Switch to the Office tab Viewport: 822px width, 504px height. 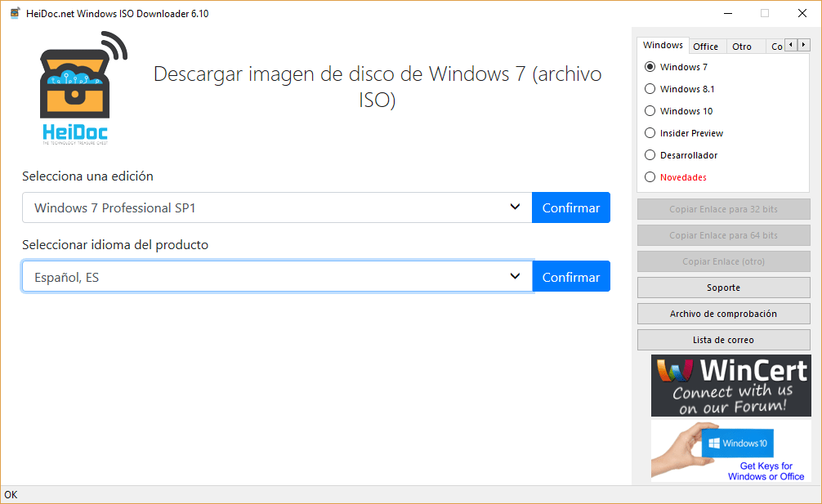click(706, 46)
